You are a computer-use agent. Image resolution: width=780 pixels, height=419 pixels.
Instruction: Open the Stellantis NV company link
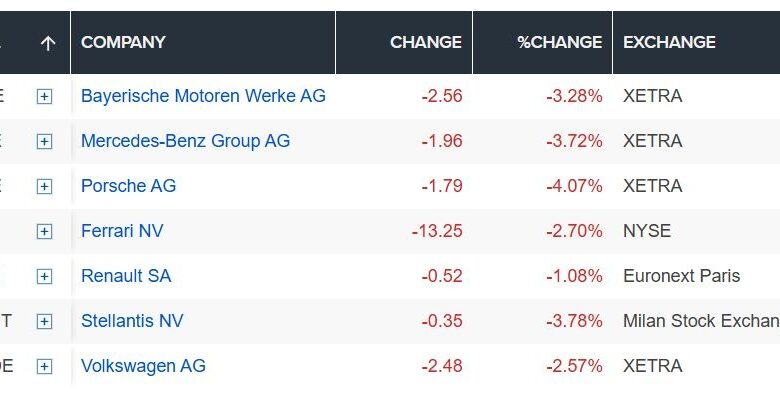point(132,321)
